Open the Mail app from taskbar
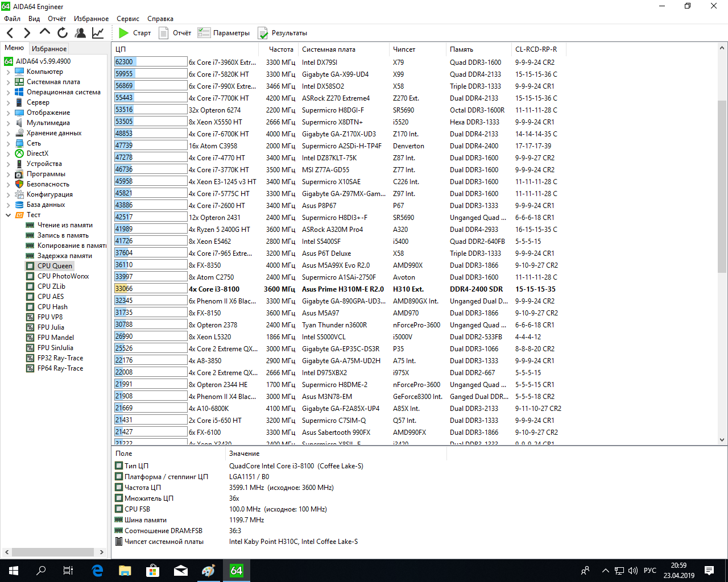Image resolution: width=728 pixels, height=582 pixels. point(181,571)
